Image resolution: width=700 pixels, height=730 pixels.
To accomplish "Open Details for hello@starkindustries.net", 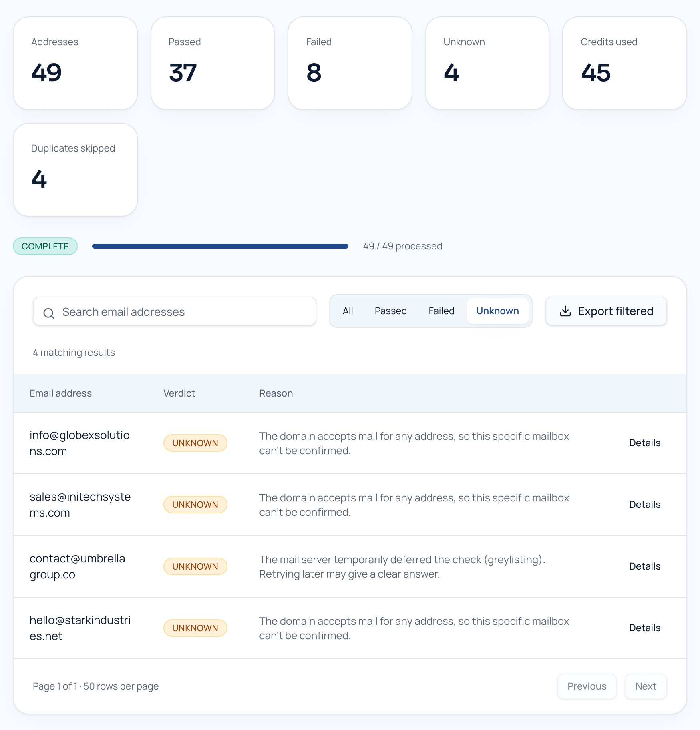I will 644,628.
